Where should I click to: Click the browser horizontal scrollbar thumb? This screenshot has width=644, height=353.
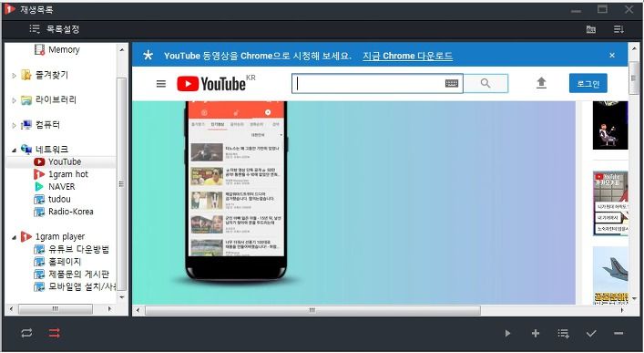pos(312,310)
